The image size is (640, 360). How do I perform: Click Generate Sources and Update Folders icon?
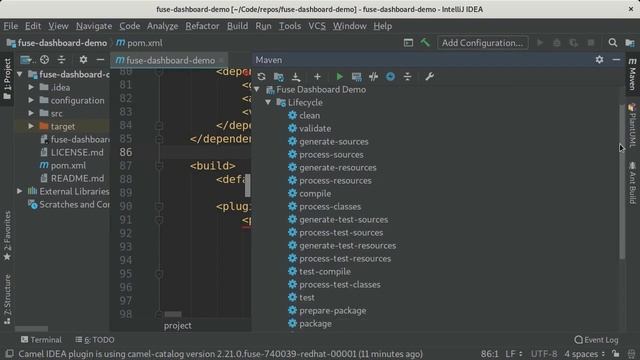click(279, 77)
